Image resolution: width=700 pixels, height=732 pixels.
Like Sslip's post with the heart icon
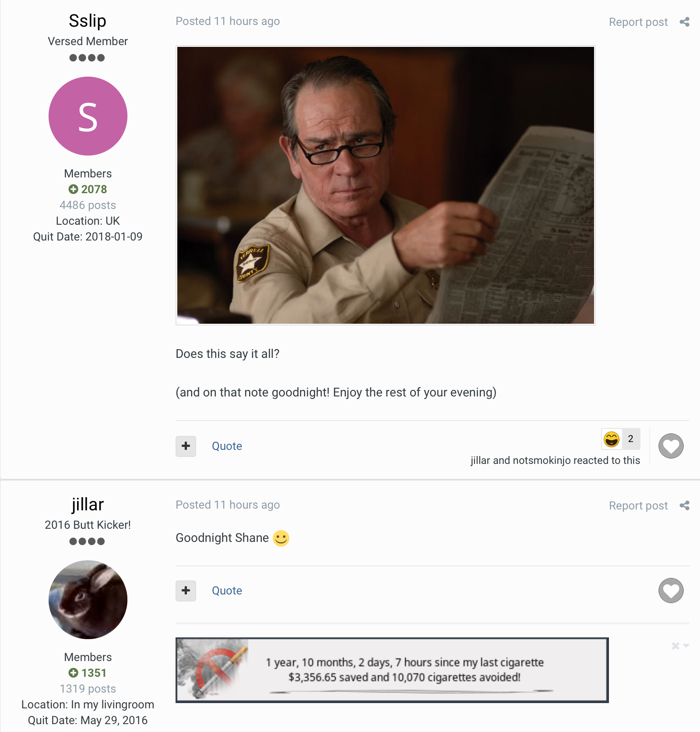point(671,446)
